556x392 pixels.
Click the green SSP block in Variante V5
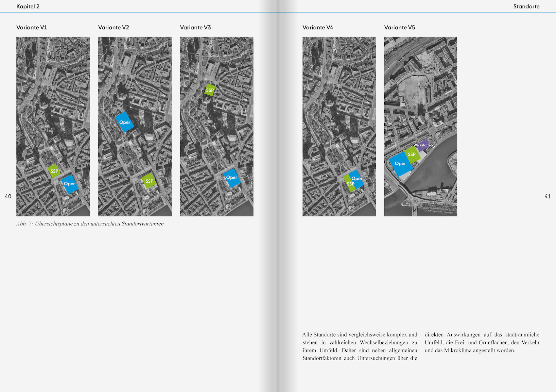click(x=412, y=154)
